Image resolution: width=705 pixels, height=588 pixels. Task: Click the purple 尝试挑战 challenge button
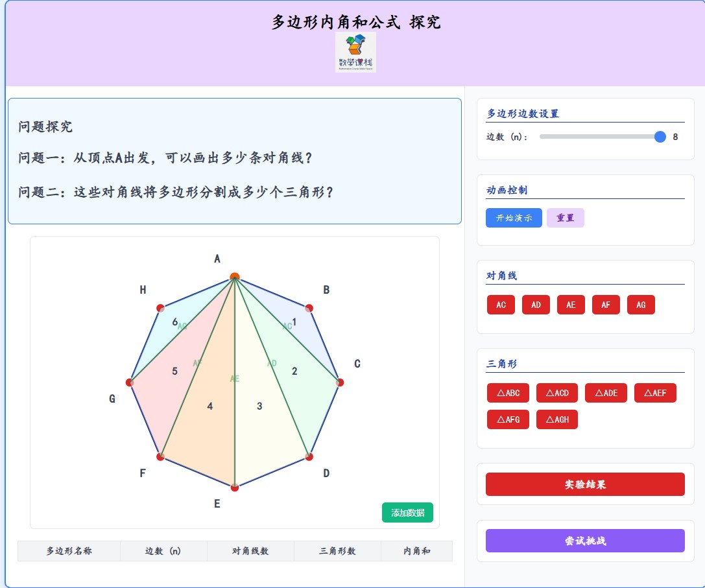pos(584,541)
